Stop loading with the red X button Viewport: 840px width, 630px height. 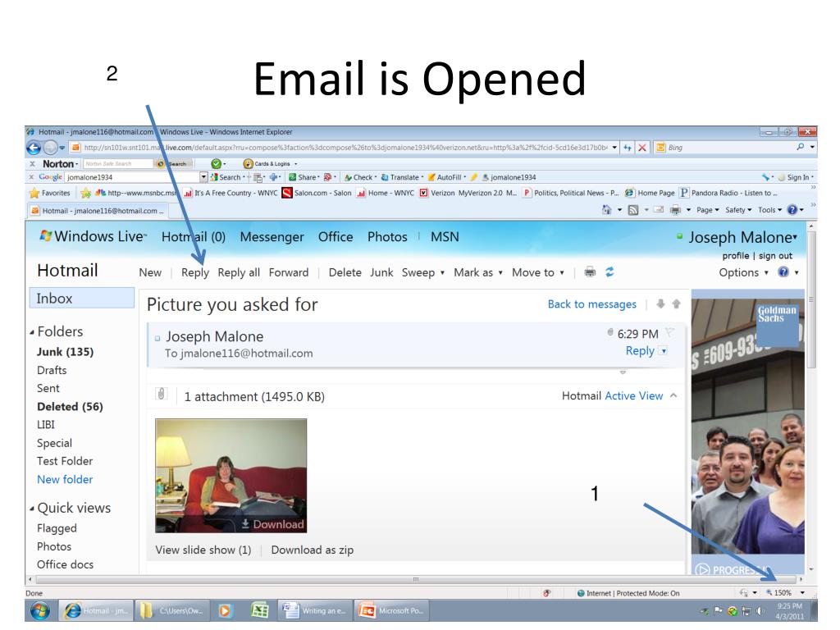tap(641, 148)
